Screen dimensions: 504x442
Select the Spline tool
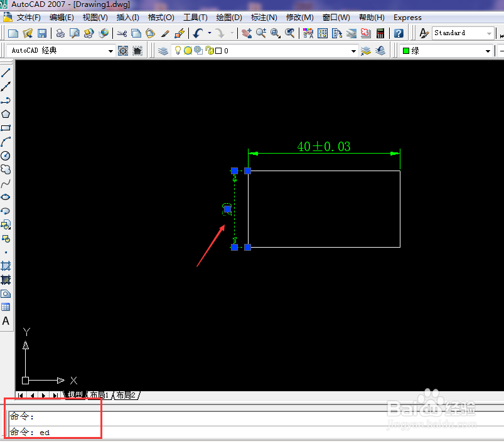pos(6,183)
